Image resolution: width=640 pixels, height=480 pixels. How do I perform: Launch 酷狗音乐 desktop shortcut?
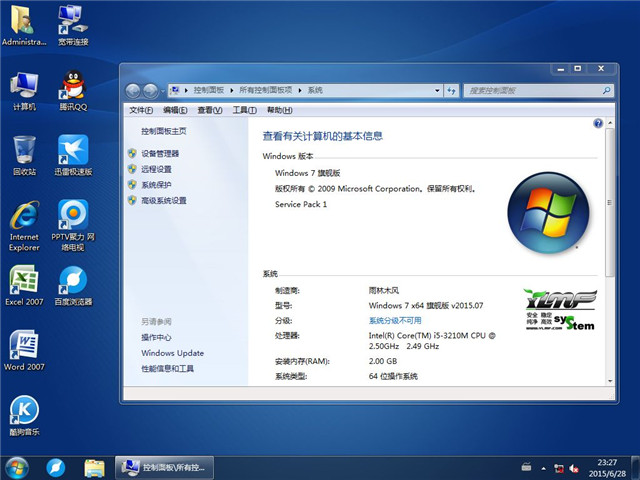[24, 416]
